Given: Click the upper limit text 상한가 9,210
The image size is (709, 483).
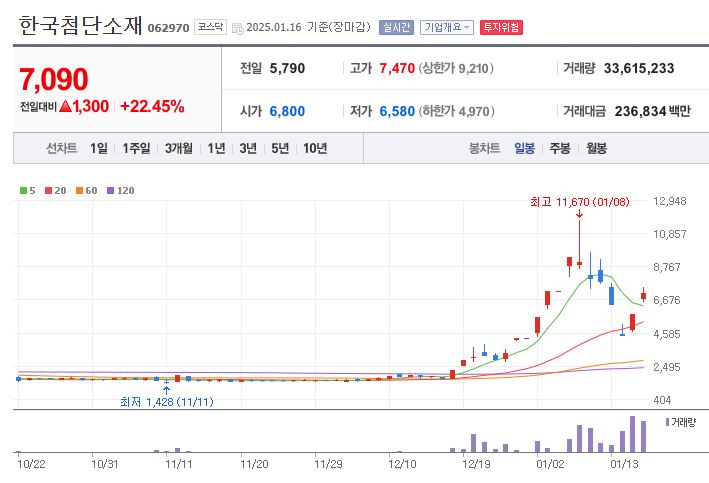Looking at the screenshot, I should (x=456, y=69).
